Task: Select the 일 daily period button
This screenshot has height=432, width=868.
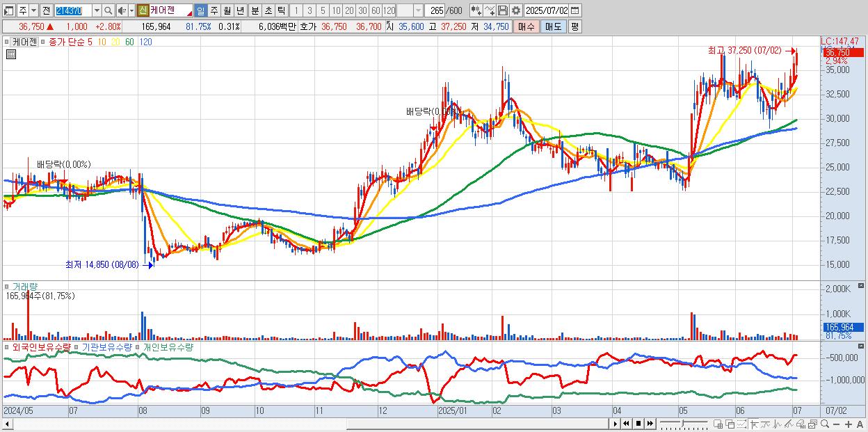Action: point(200,10)
